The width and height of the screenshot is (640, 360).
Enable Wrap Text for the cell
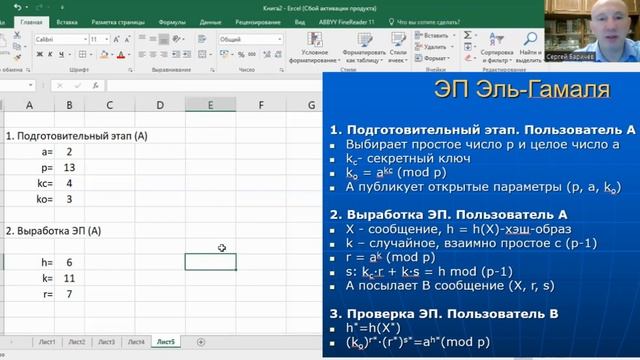point(202,39)
